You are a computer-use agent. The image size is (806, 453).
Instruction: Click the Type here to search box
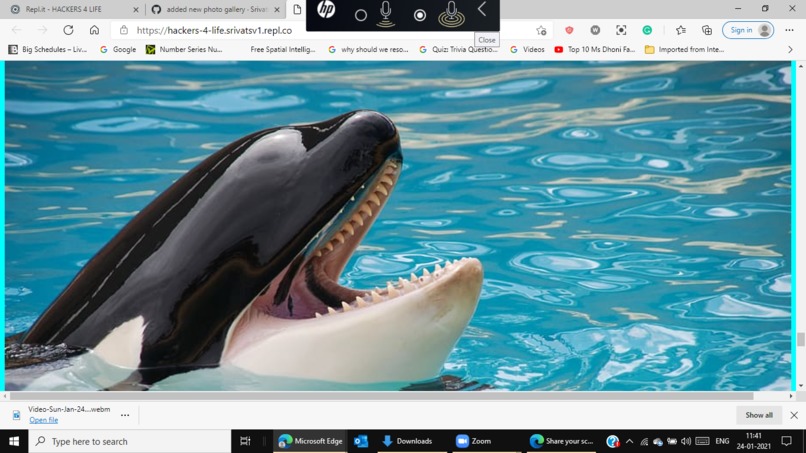[x=130, y=441]
